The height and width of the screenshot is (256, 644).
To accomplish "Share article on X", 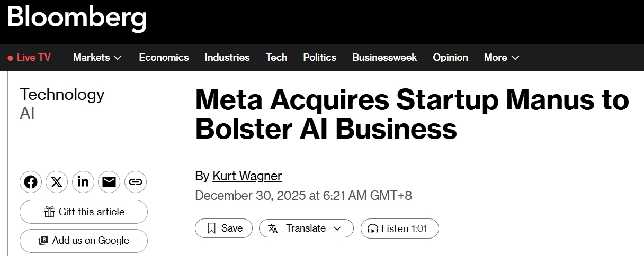I will 57,182.
